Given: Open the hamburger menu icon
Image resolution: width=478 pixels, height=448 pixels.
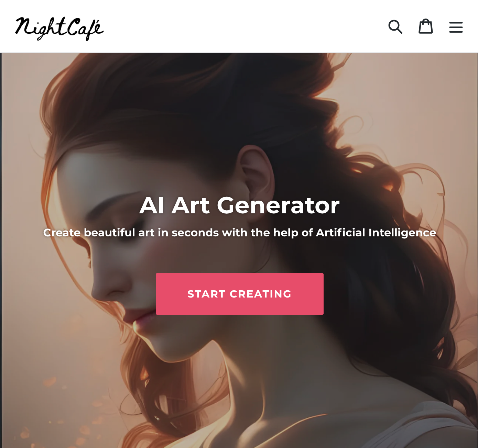Looking at the screenshot, I should (456, 27).
